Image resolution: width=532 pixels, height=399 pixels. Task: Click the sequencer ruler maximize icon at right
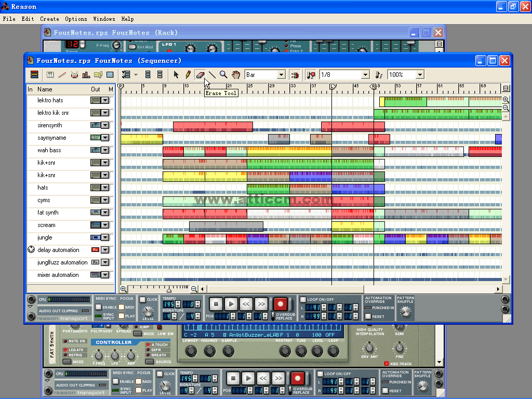coord(506,88)
